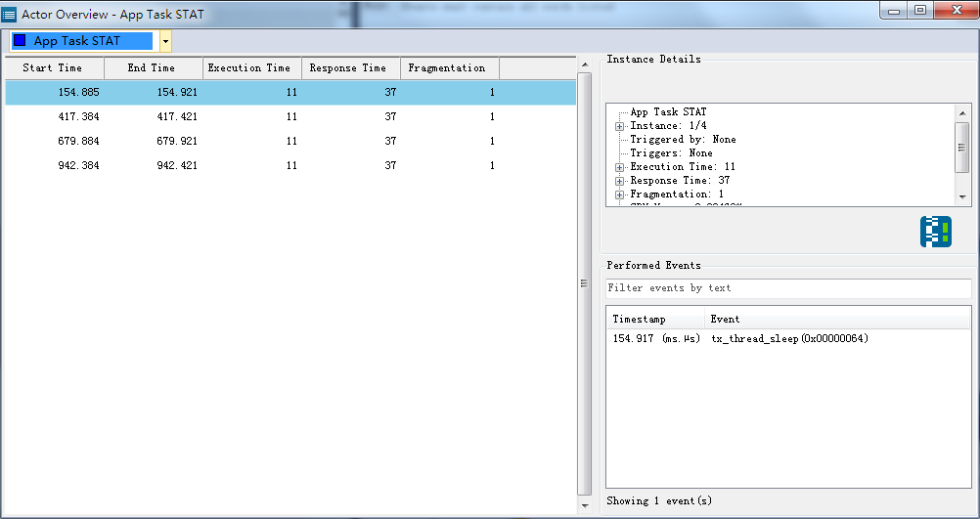Sort by End Time column header
980x519 pixels.
tap(154, 68)
